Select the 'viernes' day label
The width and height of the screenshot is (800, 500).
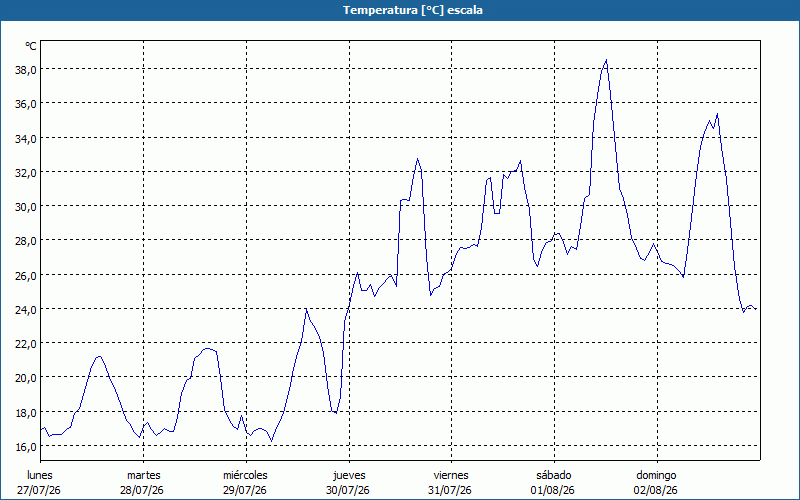451,475
